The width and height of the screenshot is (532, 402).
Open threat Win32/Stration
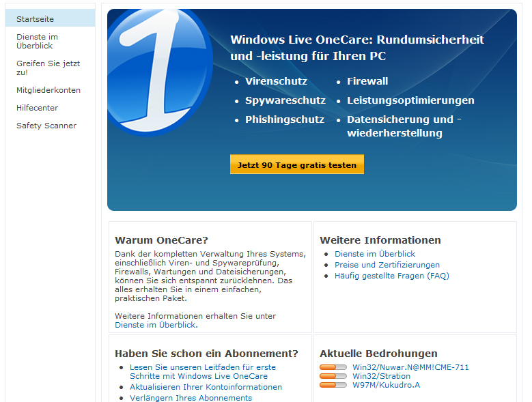381,376
